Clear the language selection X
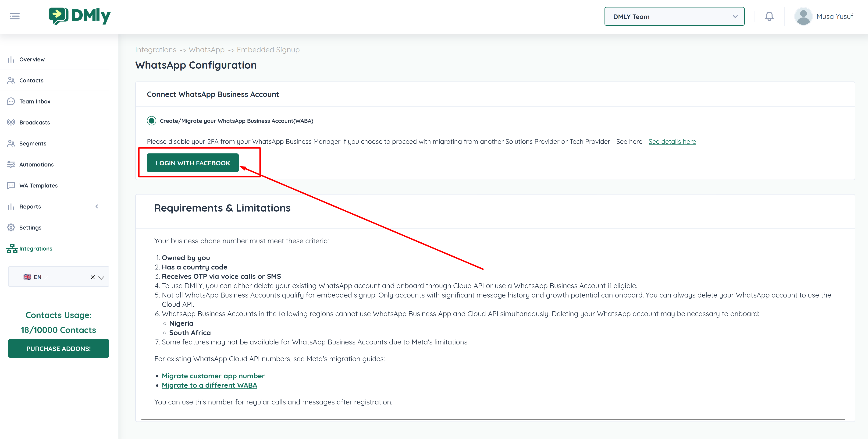This screenshot has width=868, height=439. click(x=93, y=277)
